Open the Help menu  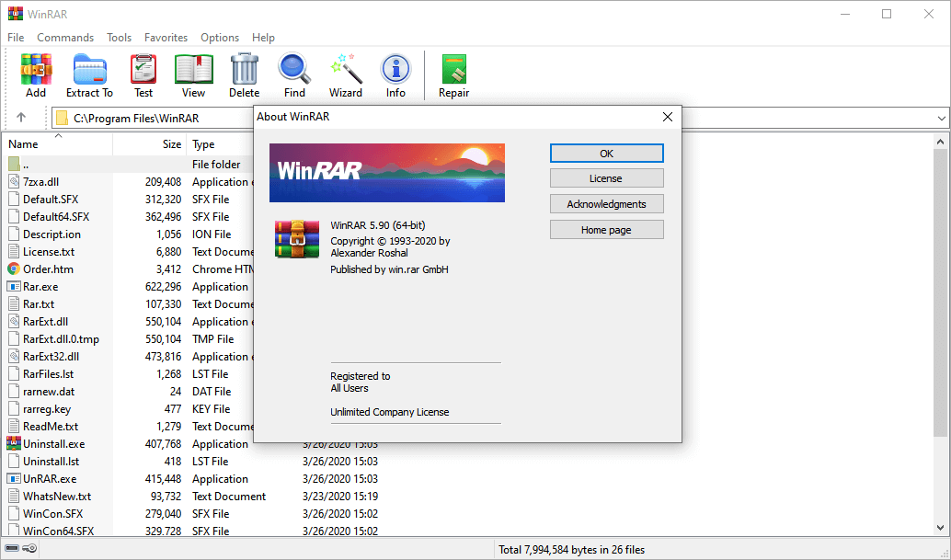(263, 38)
